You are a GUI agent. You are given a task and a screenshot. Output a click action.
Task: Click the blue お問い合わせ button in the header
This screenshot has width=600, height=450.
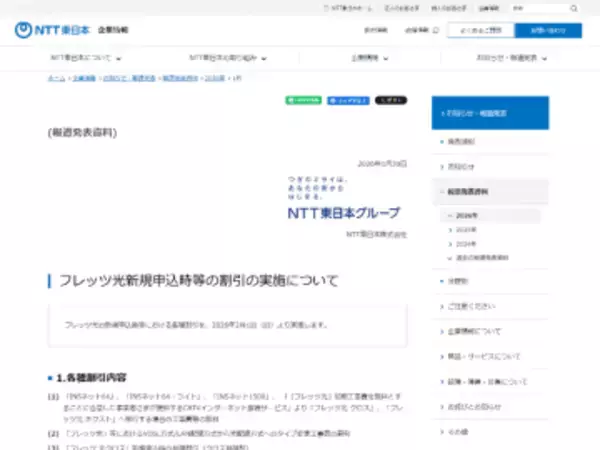[548, 31]
